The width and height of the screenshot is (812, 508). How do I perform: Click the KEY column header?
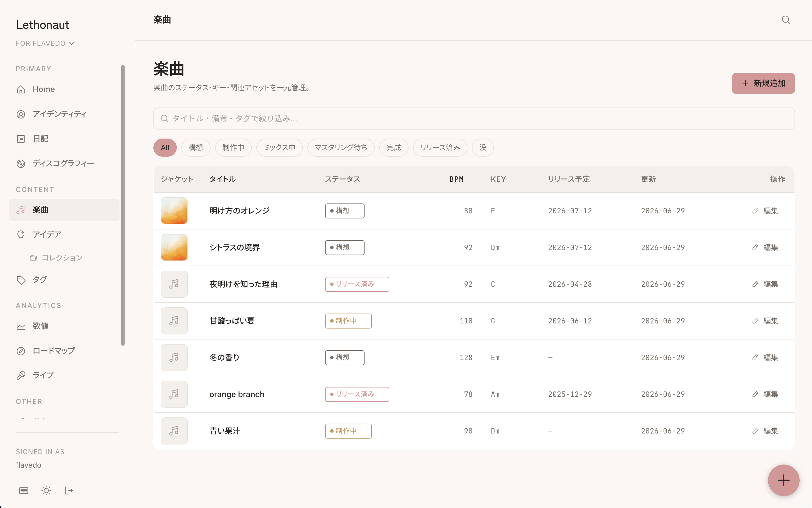(498, 179)
